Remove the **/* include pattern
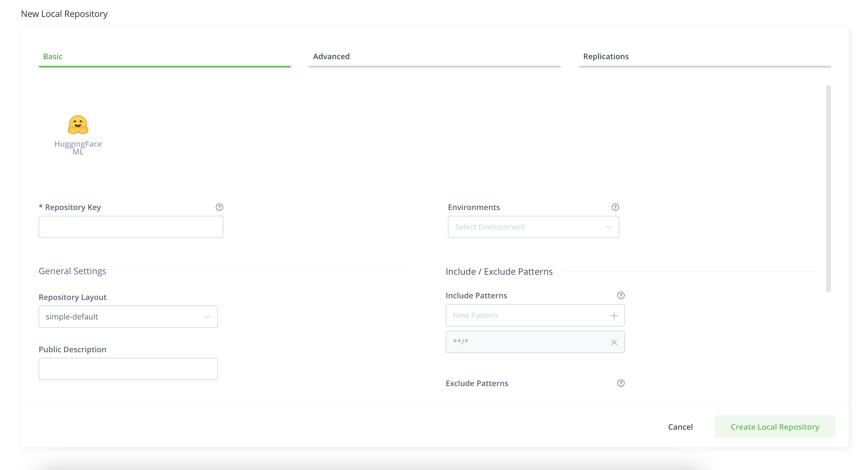The height and width of the screenshot is (470, 868). [x=614, y=342]
